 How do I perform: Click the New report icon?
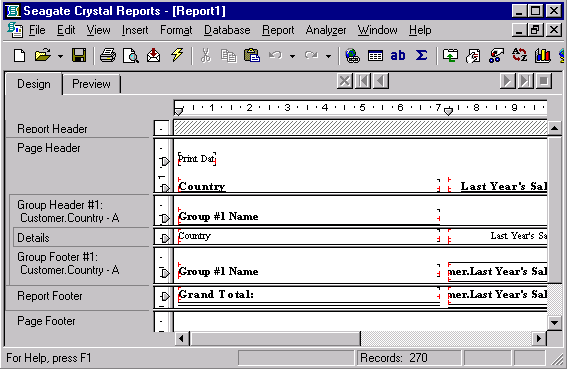(20, 56)
